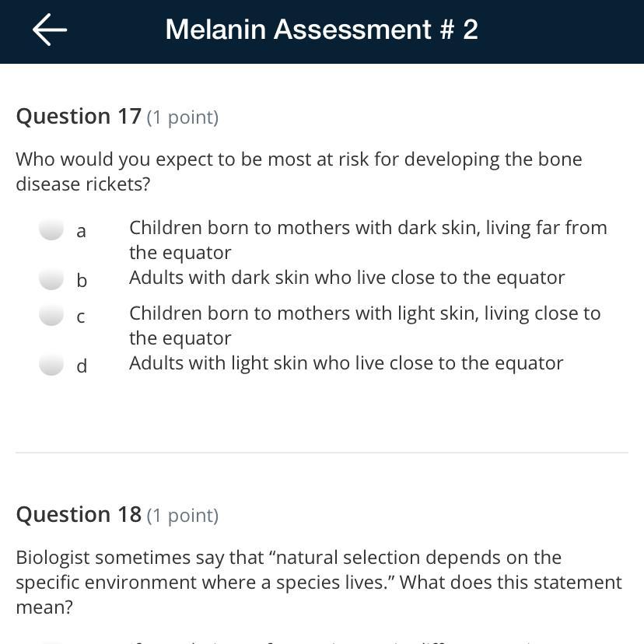
Task: Tap the back arrow icon
Action: [50, 30]
